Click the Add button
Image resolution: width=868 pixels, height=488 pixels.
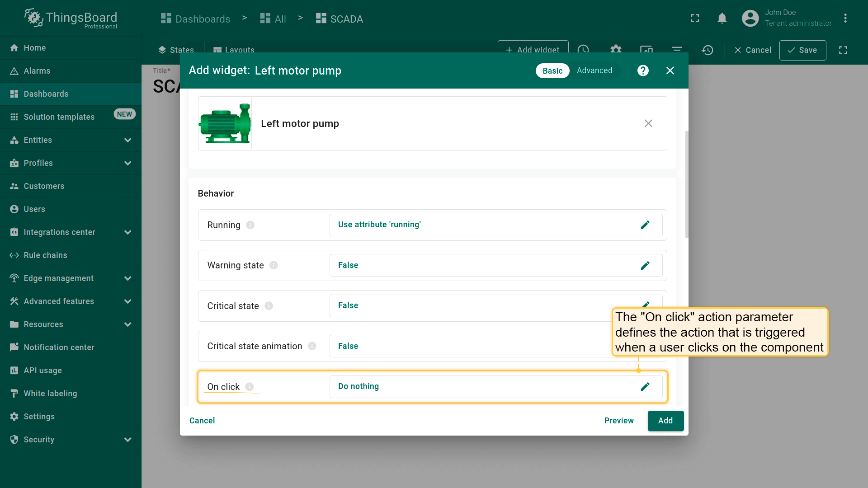(x=665, y=421)
